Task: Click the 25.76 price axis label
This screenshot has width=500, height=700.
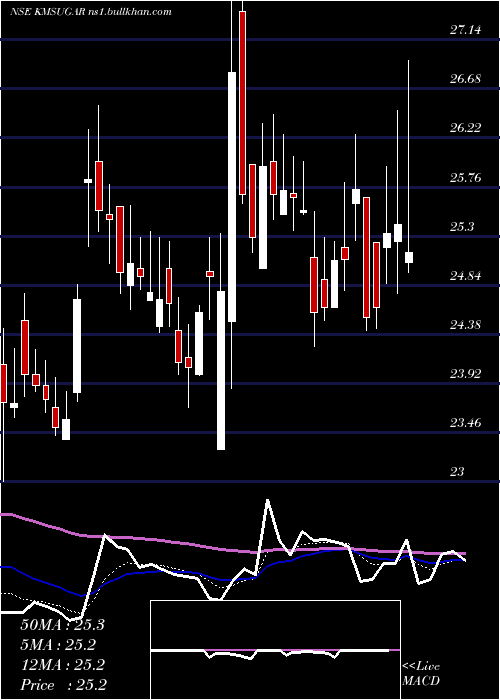Action: tap(465, 178)
